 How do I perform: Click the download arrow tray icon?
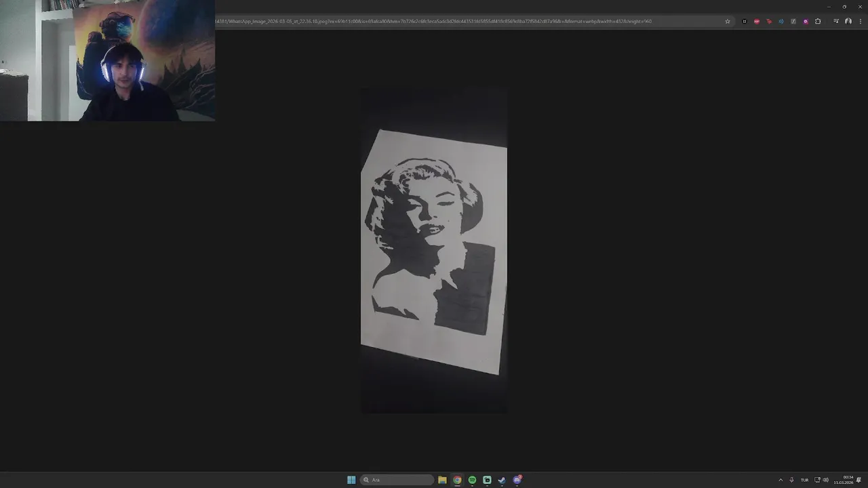pyautogui.click(x=791, y=480)
